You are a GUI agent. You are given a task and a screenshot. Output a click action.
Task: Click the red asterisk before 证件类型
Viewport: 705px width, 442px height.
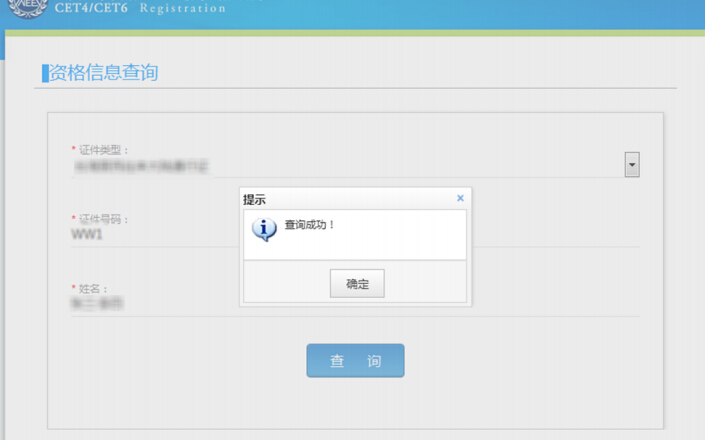(x=73, y=150)
